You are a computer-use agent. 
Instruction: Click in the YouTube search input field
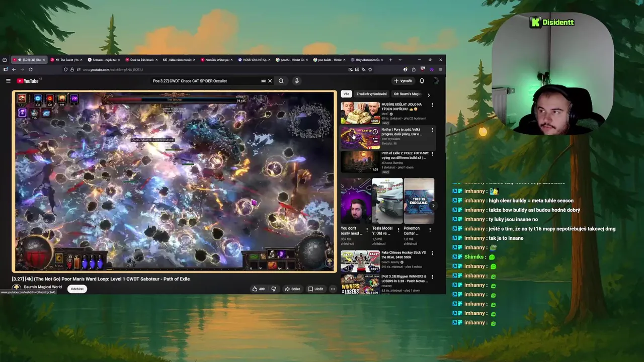(x=206, y=81)
